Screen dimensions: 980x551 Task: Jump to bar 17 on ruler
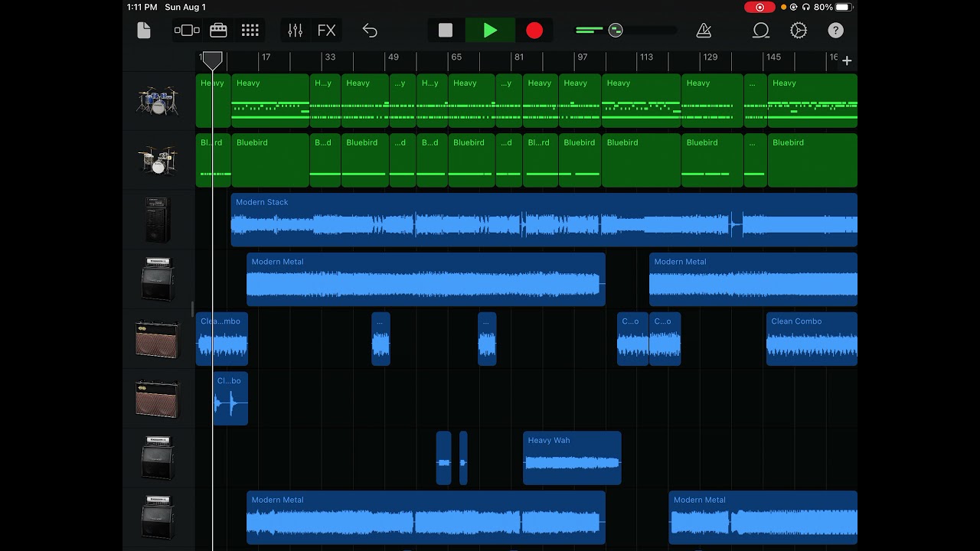266,57
